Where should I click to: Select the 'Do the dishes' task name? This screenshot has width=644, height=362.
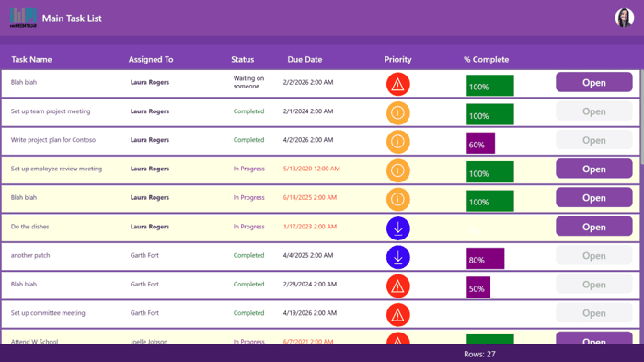point(29,227)
